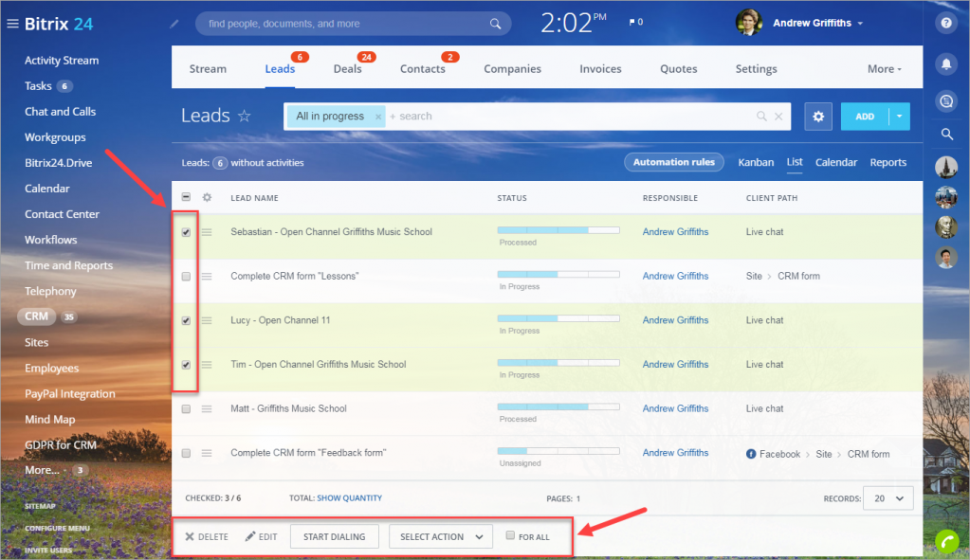Screen dimensions: 970x560
Task: Open the help question mark icon
Action: point(946,24)
